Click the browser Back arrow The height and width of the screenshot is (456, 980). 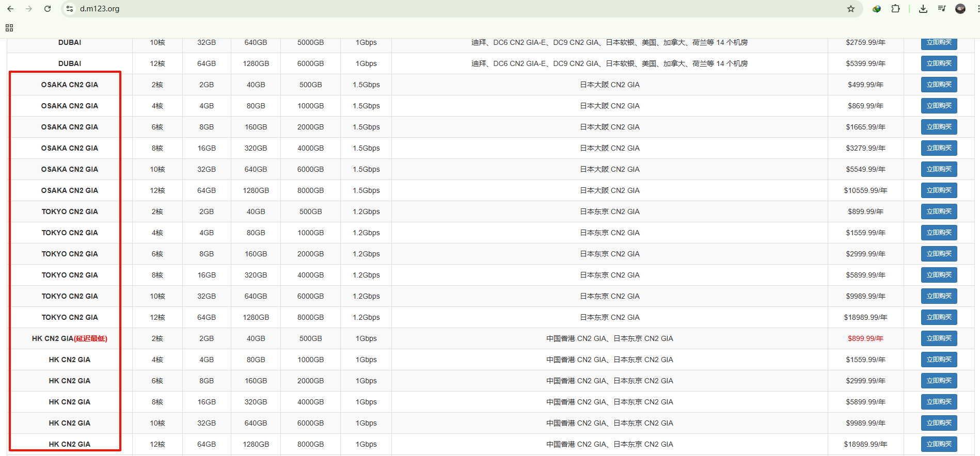10,9
